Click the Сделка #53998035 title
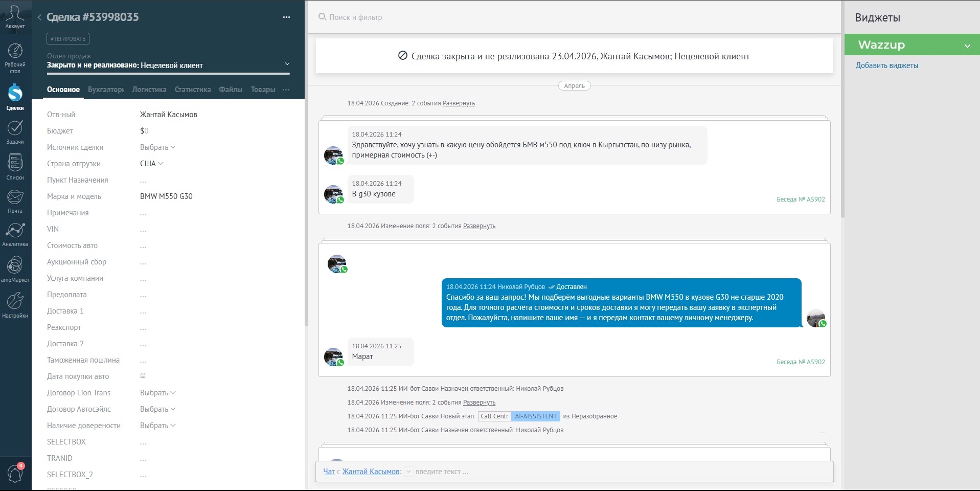Image resolution: width=980 pixels, height=491 pixels. 93,17
